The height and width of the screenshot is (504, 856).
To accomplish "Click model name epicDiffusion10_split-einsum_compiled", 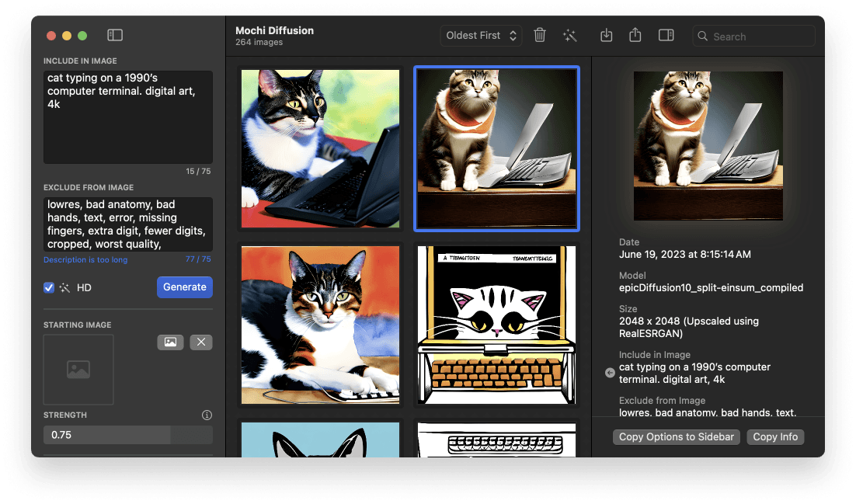I will 711,288.
